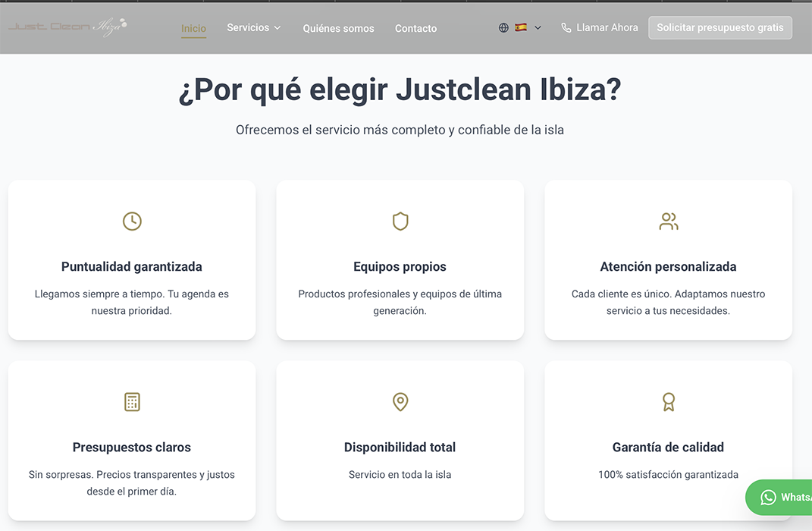The width and height of the screenshot is (812, 531).
Task: Go to Quiénes somos page
Action: (x=338, y=29)
